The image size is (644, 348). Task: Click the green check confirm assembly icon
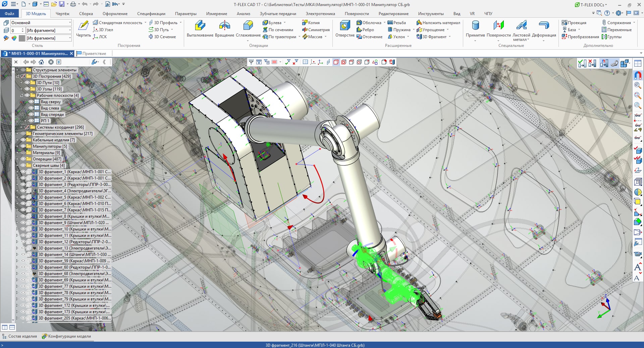pos(582,63)
